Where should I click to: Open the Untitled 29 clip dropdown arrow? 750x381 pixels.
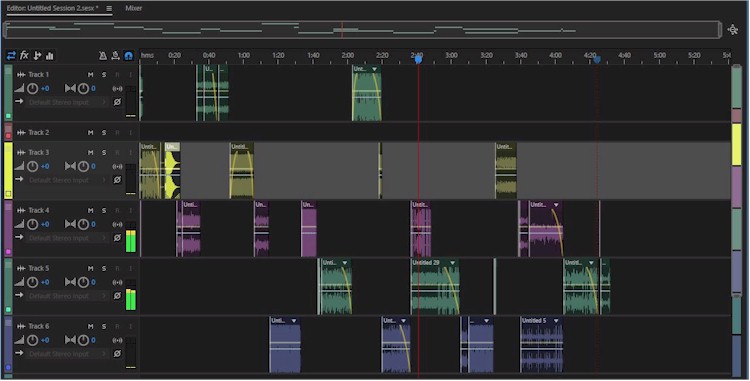(x=452, y=263)
